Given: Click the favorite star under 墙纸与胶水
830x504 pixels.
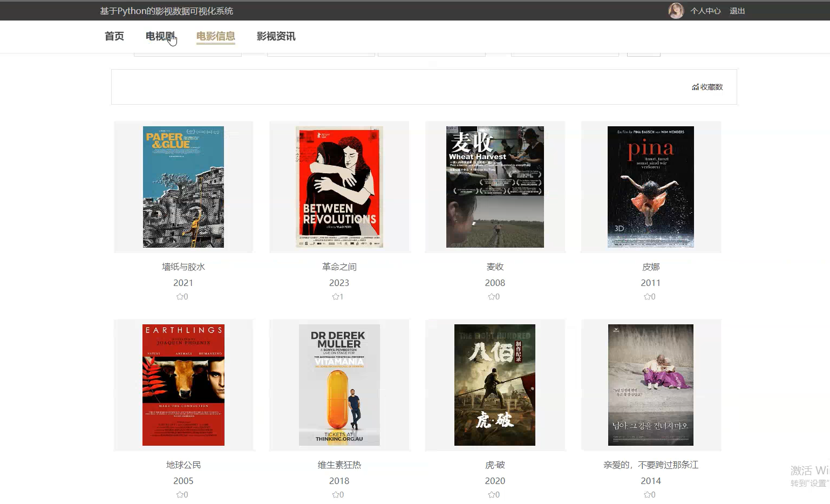Looking at the screenshot, I should [x=180, y=297].
